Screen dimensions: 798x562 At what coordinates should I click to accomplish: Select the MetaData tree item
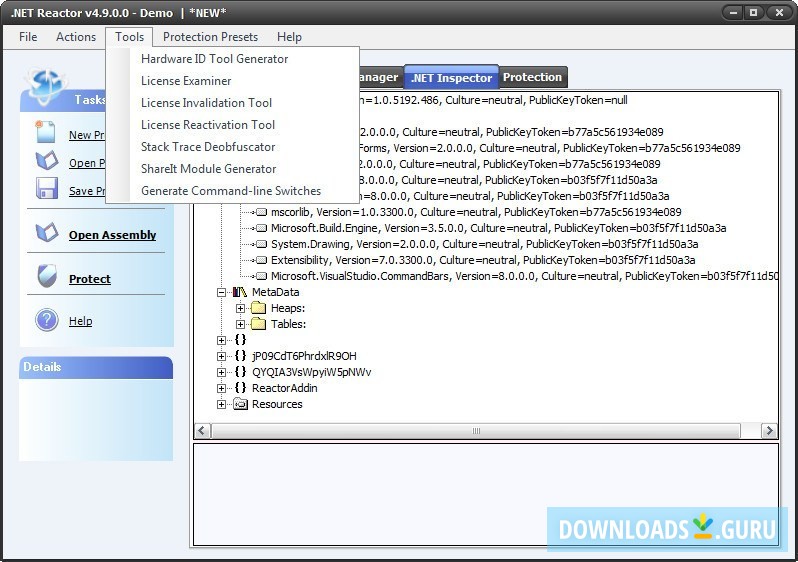[x=275, y=292]
